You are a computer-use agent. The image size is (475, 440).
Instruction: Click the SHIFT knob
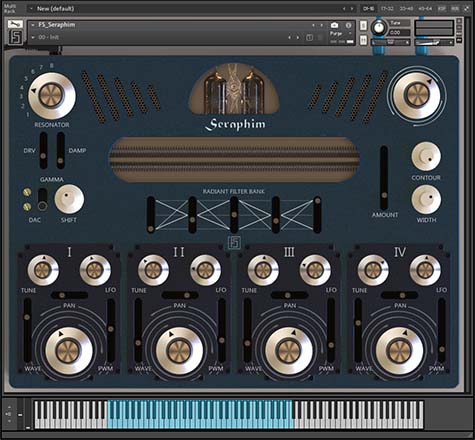click(x=69, y=199)
